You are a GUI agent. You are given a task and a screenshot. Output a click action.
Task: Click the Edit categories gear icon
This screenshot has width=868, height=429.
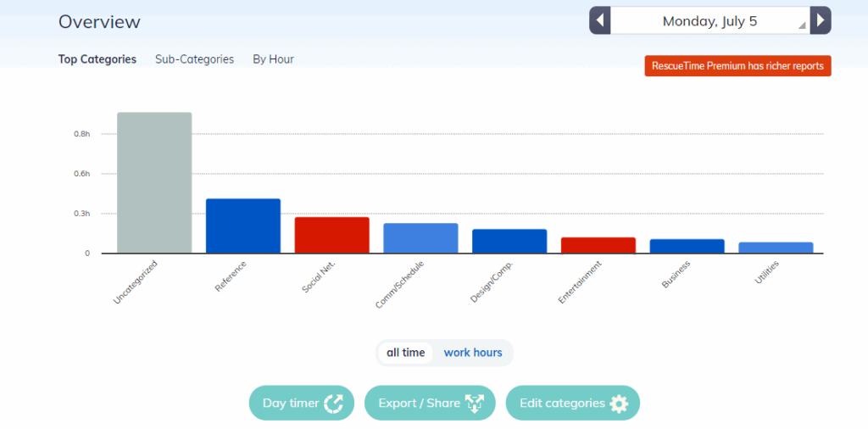click(620, 404)
